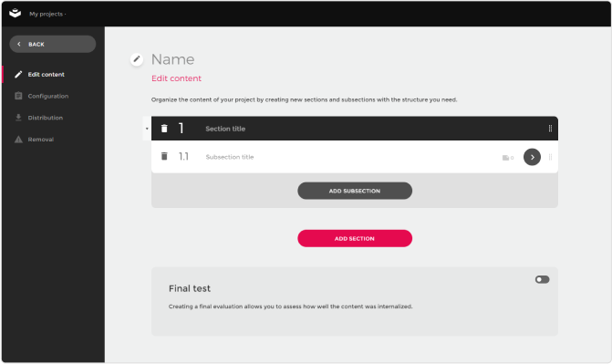This screenshot has height=364, width=612.
Task: Click drag handle on Subsection title row
Action: pos(550,157)
